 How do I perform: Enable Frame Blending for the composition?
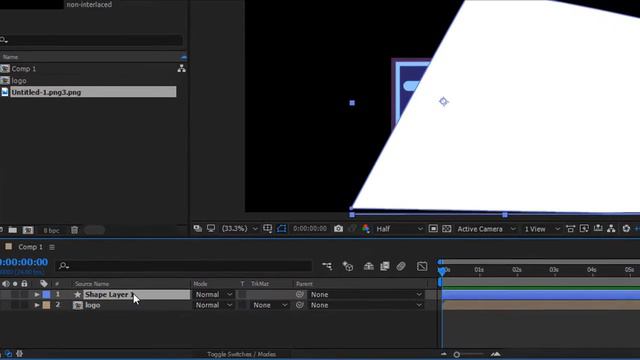[384, 266]
